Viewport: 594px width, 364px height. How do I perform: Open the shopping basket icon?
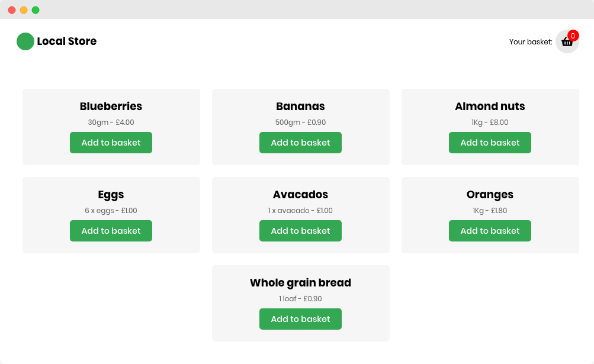[x=567, y=41]
